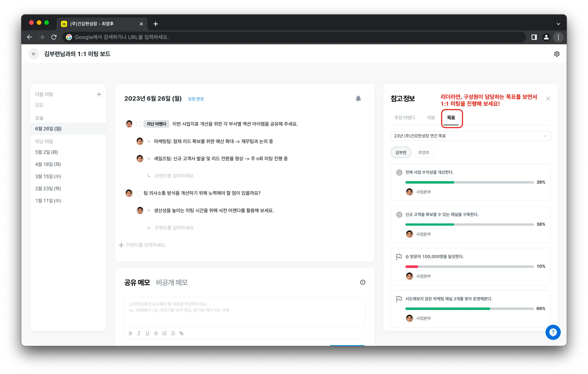Click the shared memo text area
The image size is (588, 374).
pyautogui.click(x=244, y=312)
